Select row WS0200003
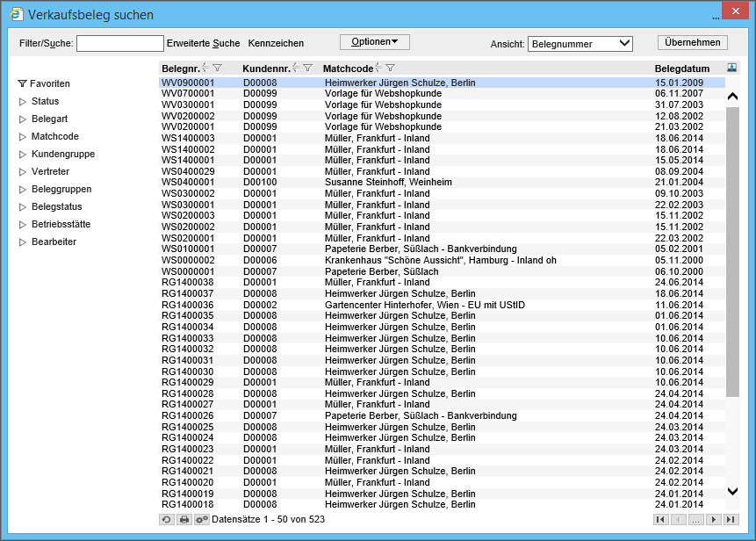The image size is (756, 541). pos(443,215)
